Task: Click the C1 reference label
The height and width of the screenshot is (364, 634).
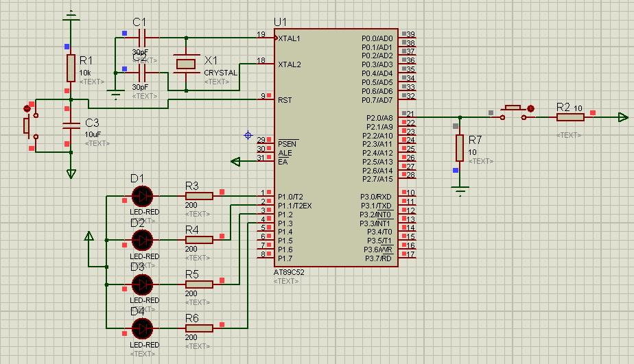Action: 139,22
